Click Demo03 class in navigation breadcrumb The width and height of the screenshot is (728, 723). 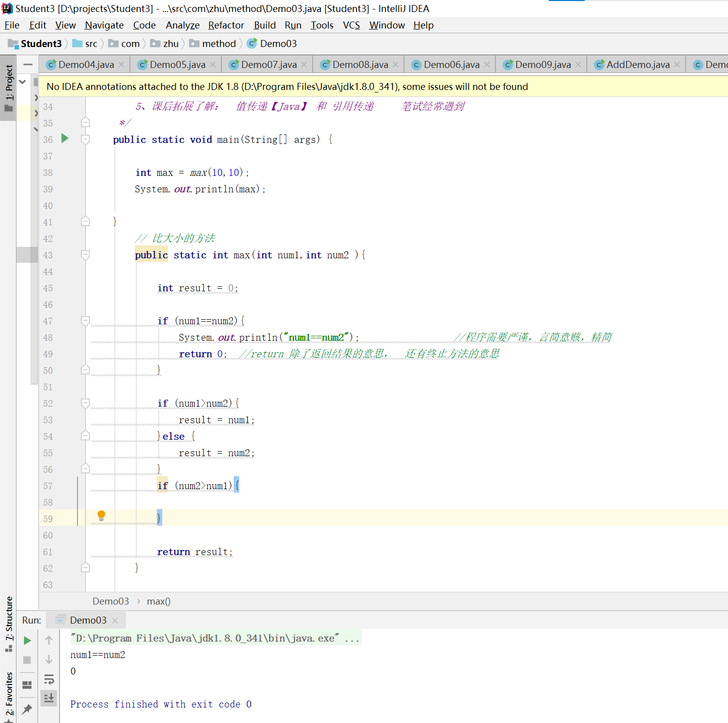[272, 43]
